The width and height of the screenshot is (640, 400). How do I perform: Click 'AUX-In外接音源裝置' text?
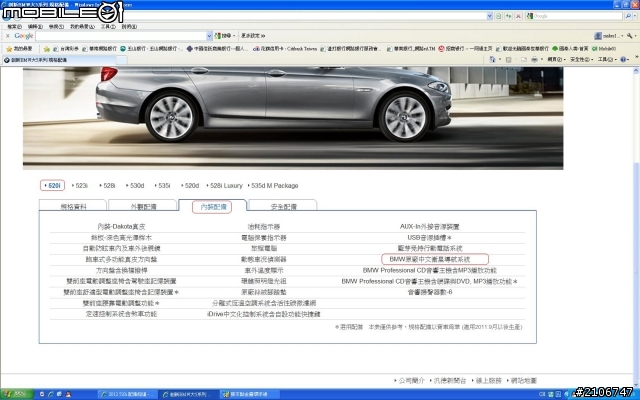[429, 227]
